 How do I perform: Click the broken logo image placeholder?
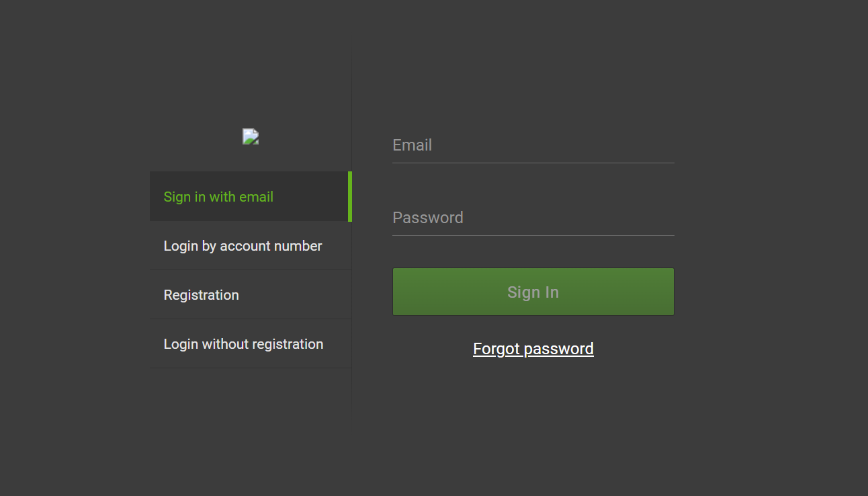[251, 136]
